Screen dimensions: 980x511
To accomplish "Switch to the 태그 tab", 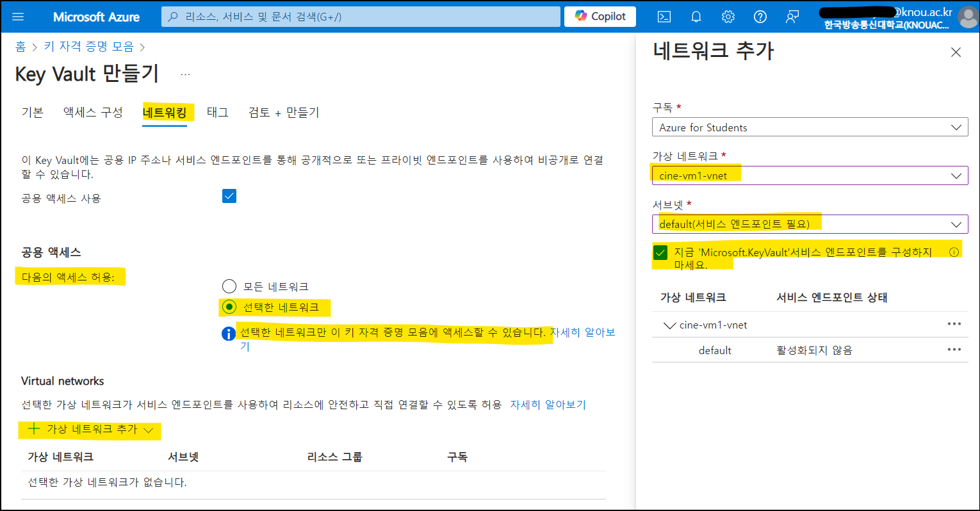I will pos(218,113).
